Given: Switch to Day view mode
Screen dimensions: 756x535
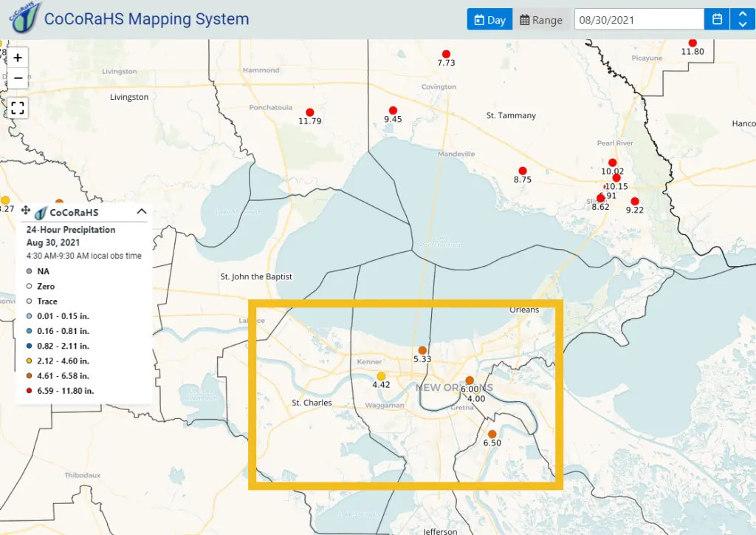Looking at the screenshot, I should [x=489, y=20].
